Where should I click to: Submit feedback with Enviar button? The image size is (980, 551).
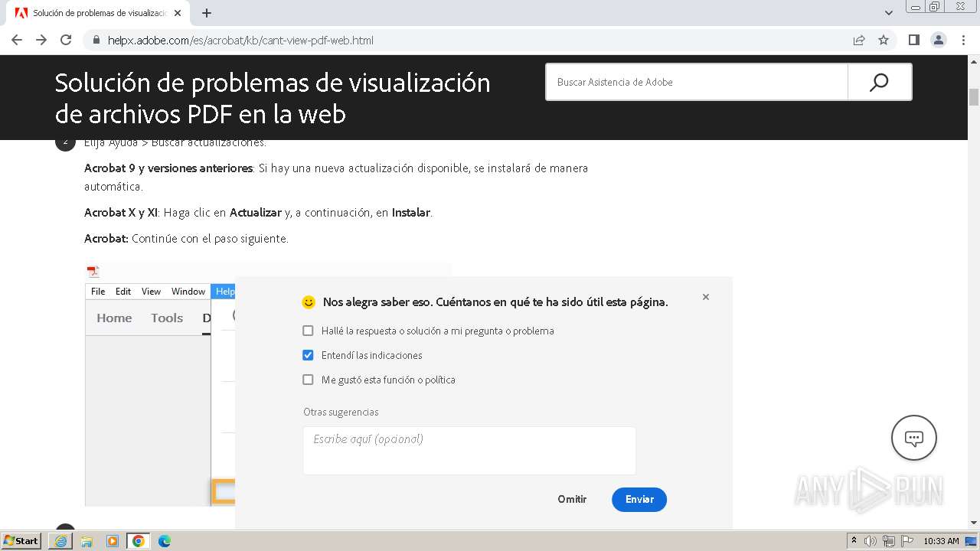click(x=639, y=499)
